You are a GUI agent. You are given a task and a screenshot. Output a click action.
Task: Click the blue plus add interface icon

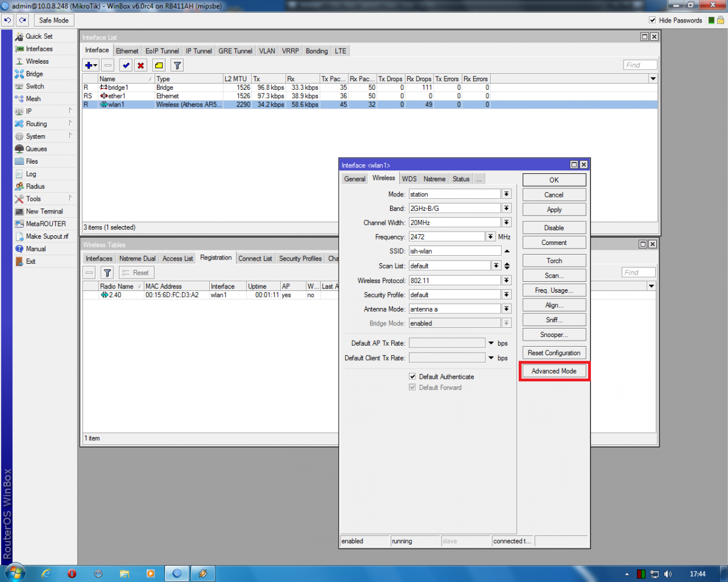(89, 65)
